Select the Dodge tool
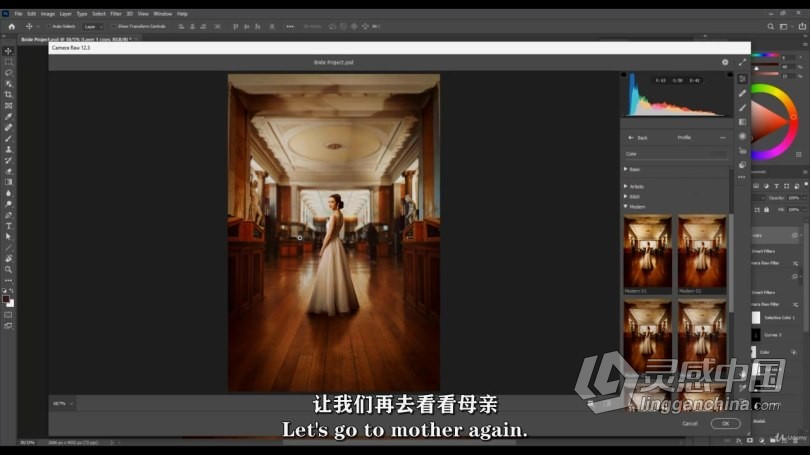This screenshot has height=455, width=810. [x=8, y=204]
